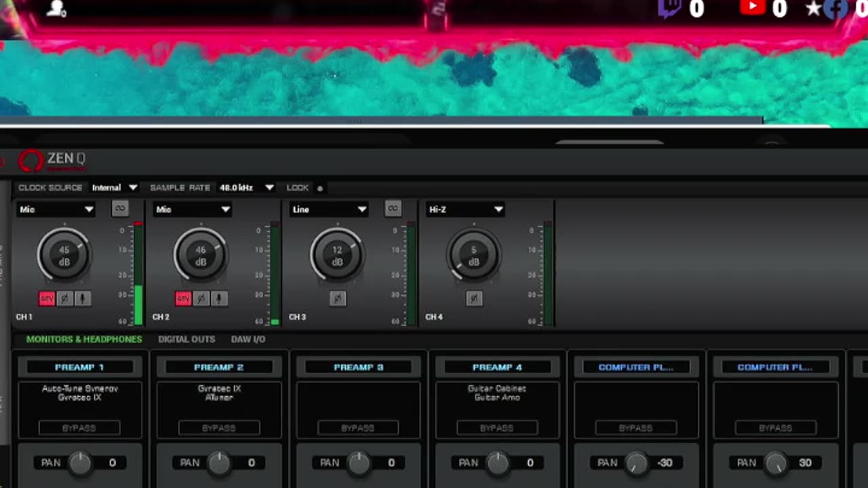Click the microphone icon on CH 2

(219, 298)
